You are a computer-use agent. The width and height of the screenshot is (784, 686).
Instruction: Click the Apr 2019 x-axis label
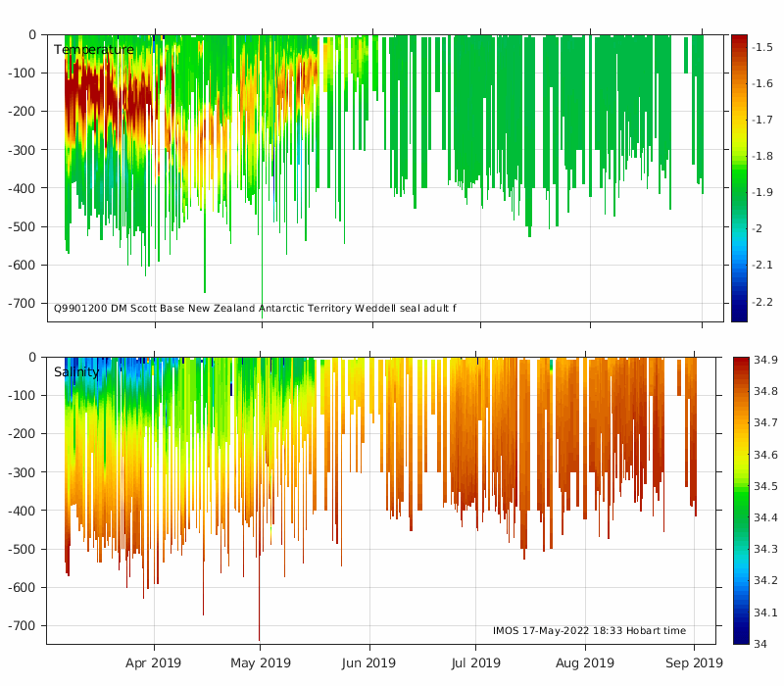click(154, 662)
